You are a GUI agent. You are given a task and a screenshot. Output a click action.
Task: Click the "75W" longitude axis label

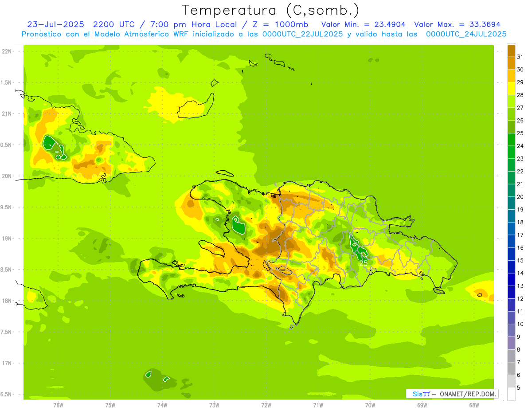(x=110, y=405)
